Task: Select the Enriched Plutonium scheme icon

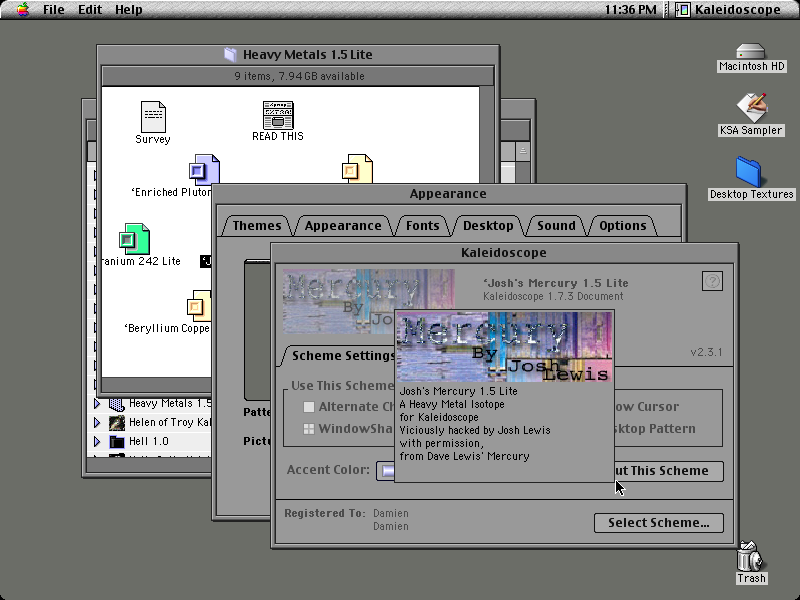Action: tap(204, 170)
